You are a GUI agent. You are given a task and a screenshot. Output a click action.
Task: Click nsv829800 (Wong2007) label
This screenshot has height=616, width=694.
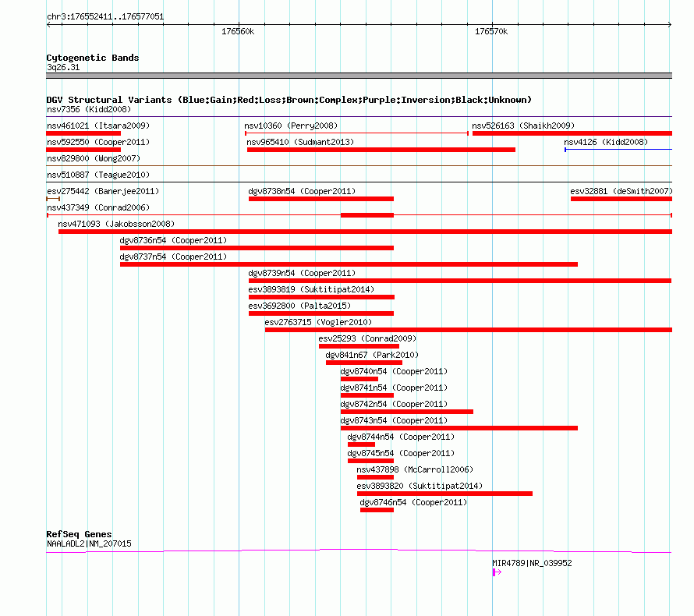pyautogui.click(x=94, y=158)
